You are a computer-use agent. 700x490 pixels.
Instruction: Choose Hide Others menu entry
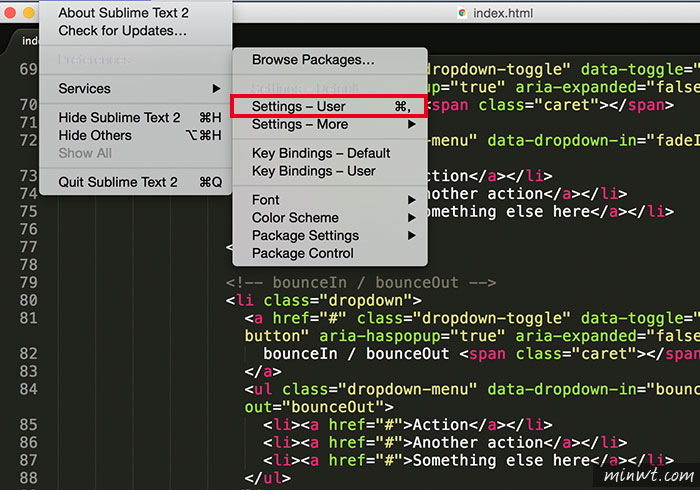[136, 135]
